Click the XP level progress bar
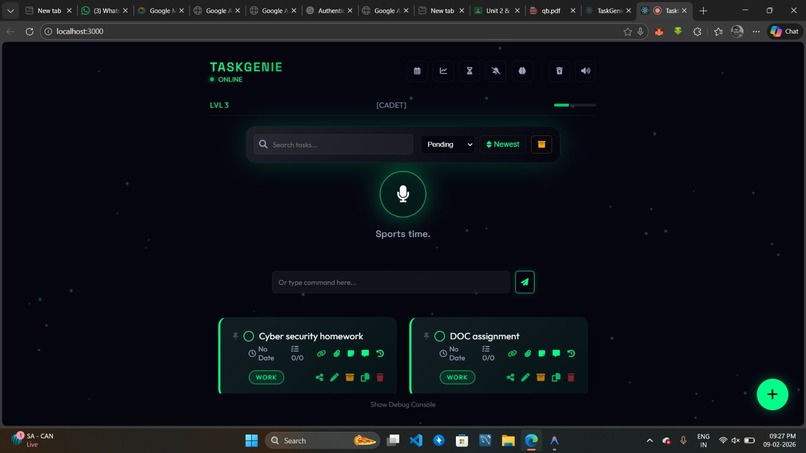The width and height of the screenshot is (806, 453). (575, 105)
